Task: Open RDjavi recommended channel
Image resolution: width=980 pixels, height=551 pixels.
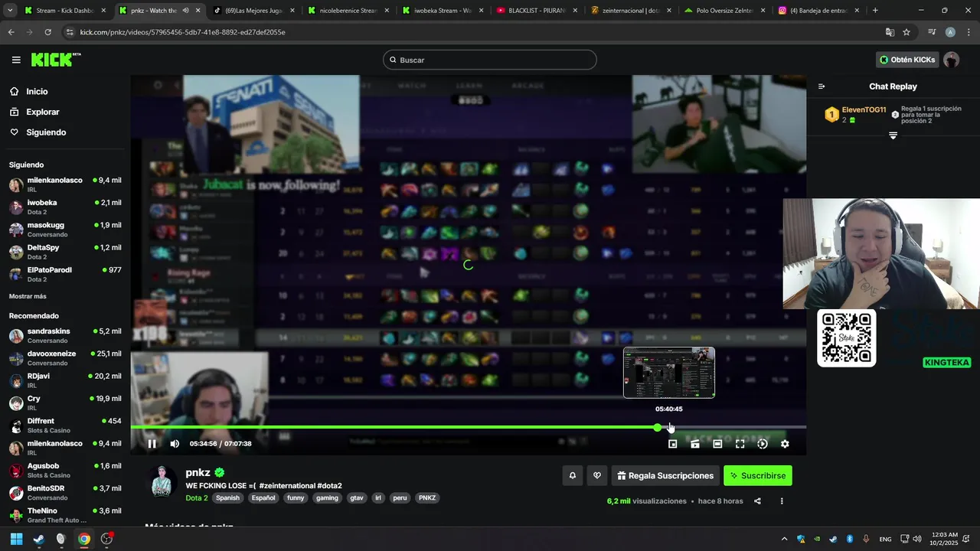Action: pos(65,380)
